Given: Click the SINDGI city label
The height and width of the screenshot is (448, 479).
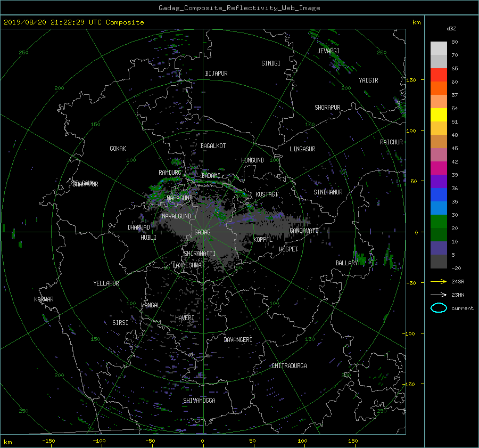Looking at the screenshot, I should 271,63.
